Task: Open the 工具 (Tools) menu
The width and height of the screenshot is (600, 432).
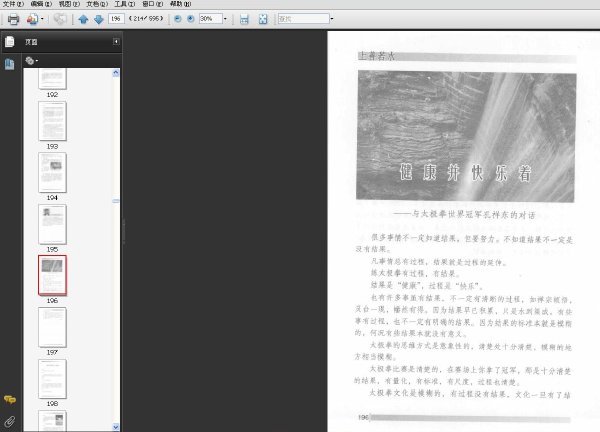Action: (125, 4)
